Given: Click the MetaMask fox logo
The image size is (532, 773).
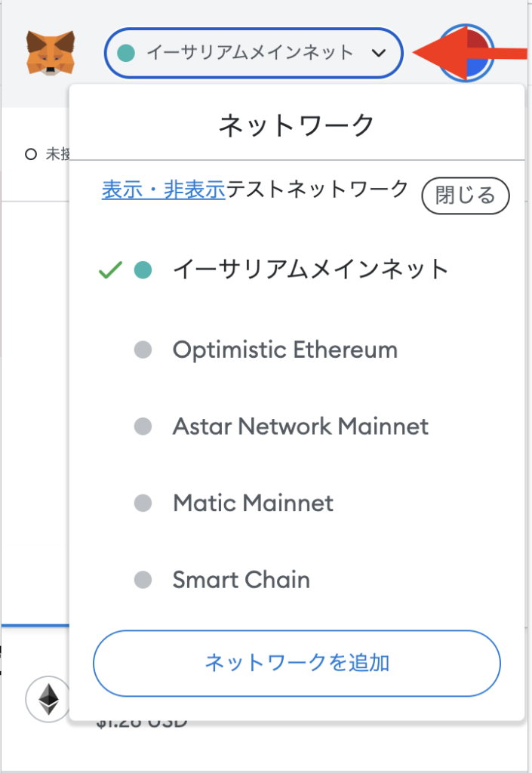Looking at the screenshot, I should (x=51, y=51).
